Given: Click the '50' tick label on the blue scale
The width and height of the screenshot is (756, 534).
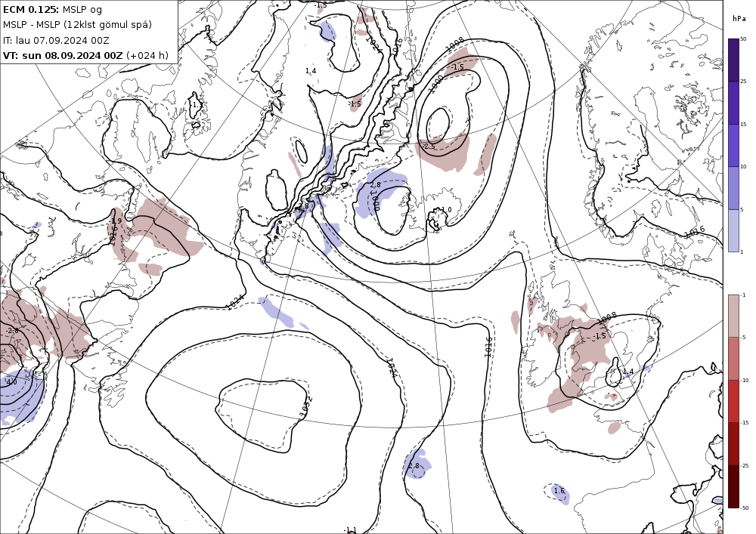Looking at the screenshot, I should [x=743, y=39].
